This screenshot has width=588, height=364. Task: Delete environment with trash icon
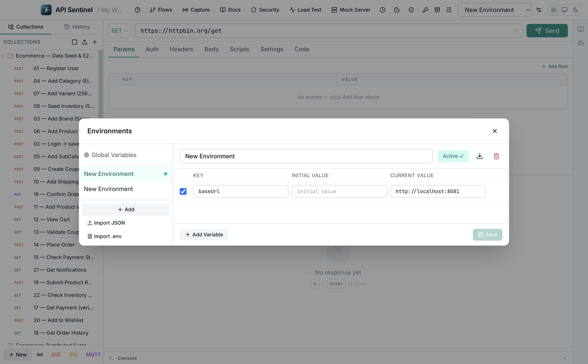(x=496, y=156)
